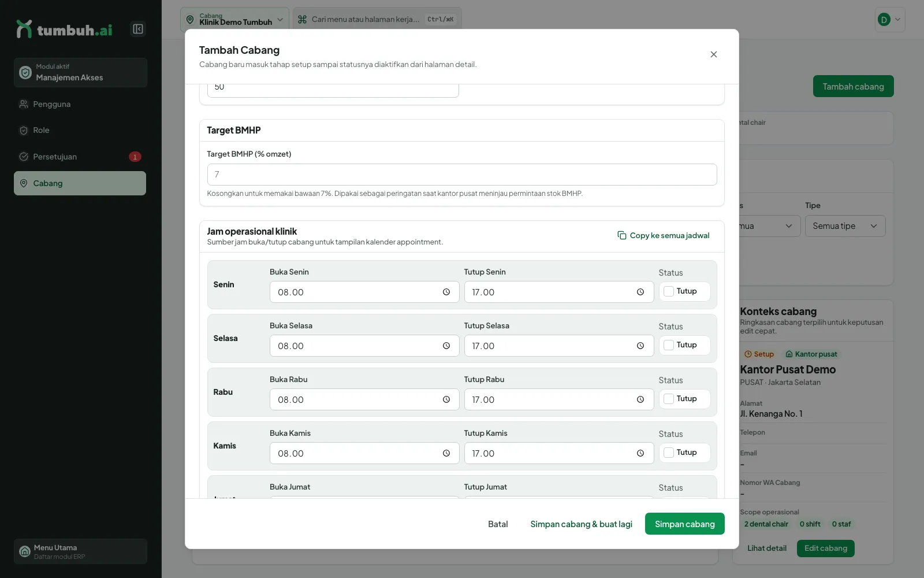Tick the Tutup checkbox for Senin
The height and width of the screenshot is (578, 924).
coord(669,291)
